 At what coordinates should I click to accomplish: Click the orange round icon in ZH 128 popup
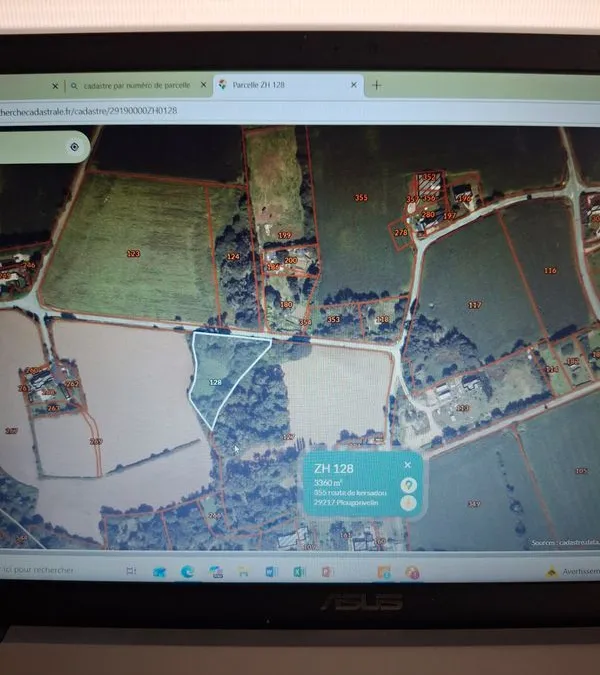[408, 502]
